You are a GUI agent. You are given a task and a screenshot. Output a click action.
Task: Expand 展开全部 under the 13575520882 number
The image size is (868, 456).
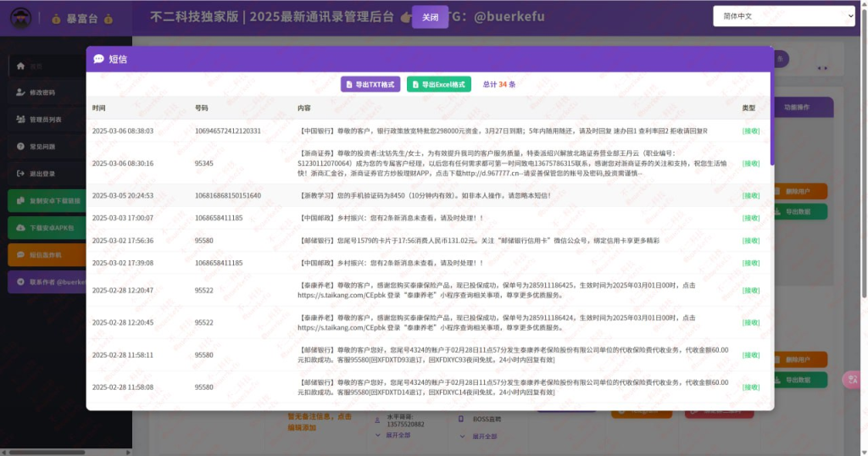[393, 436]
